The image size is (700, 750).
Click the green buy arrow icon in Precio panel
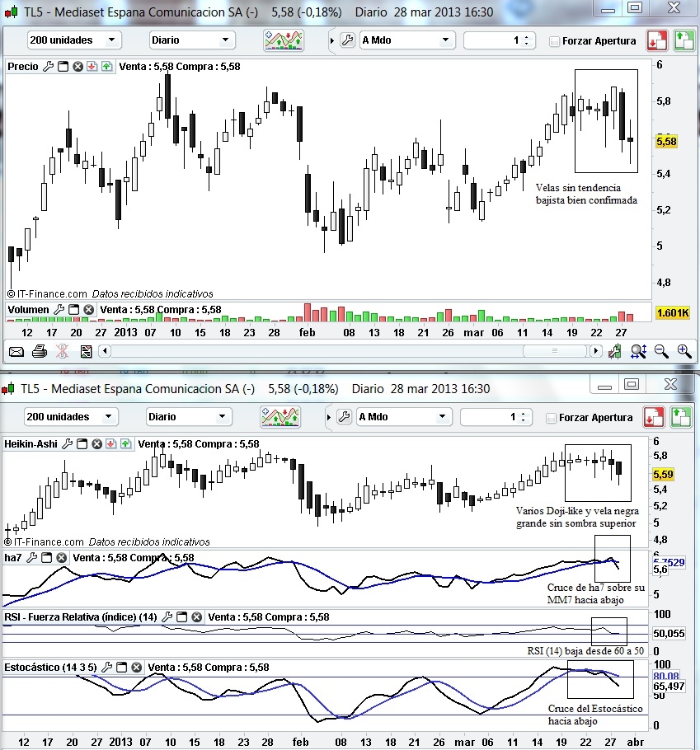[106, 67]
